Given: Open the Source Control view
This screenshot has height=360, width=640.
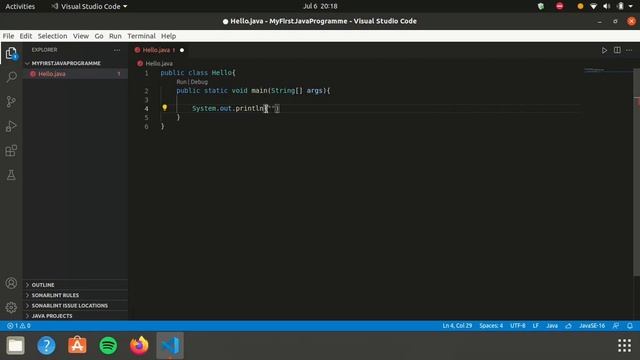Looking at the screenshot, I should point(11,101).
